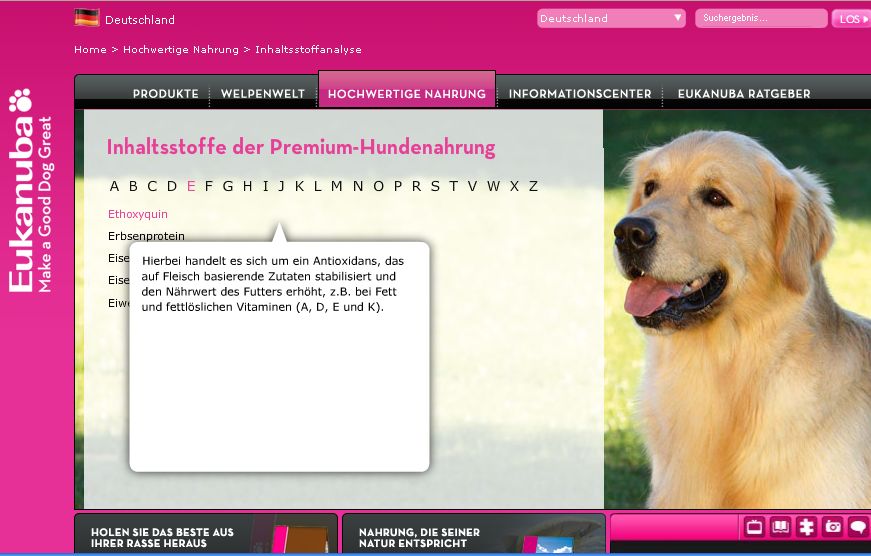Image resolution: width=871 pixels, height=556 pixels.
Task: Click the camera icon in bottom toolbar
Action: 833,527
